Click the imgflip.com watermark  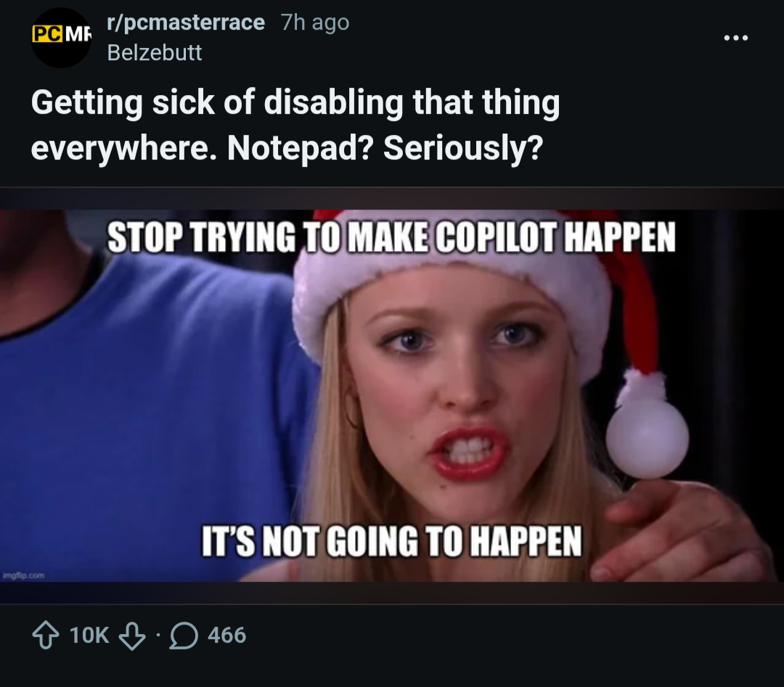pyautogui.click(x=25, y=575)
